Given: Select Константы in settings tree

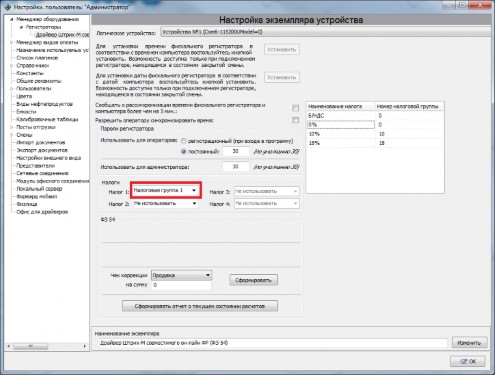Looking at the screenshot, I should (30, 73).
